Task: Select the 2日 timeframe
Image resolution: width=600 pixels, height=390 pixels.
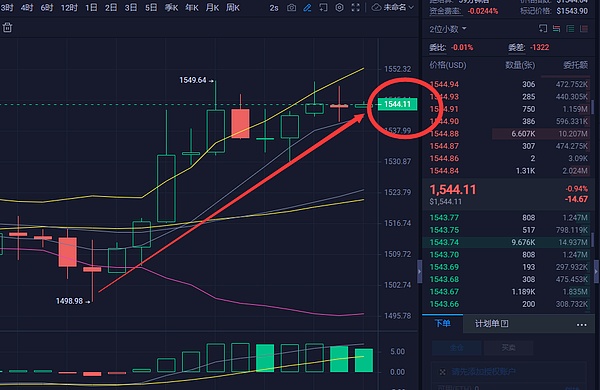Action: pyautogui.click(x=111, y=8)
